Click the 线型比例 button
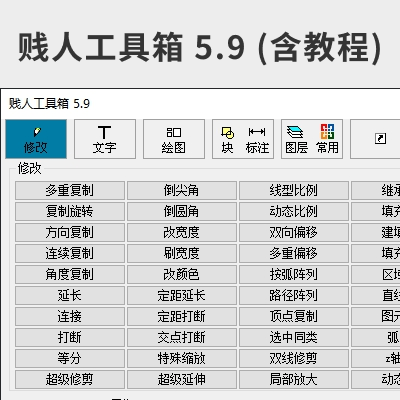The width and height of the screenshot is (400, 400). [294, 190]
